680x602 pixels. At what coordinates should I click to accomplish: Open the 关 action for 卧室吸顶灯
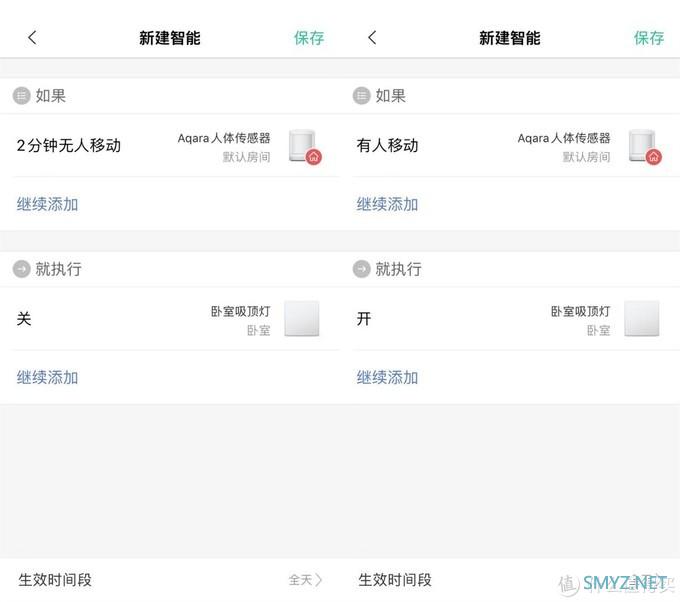(x=25, y=319)
